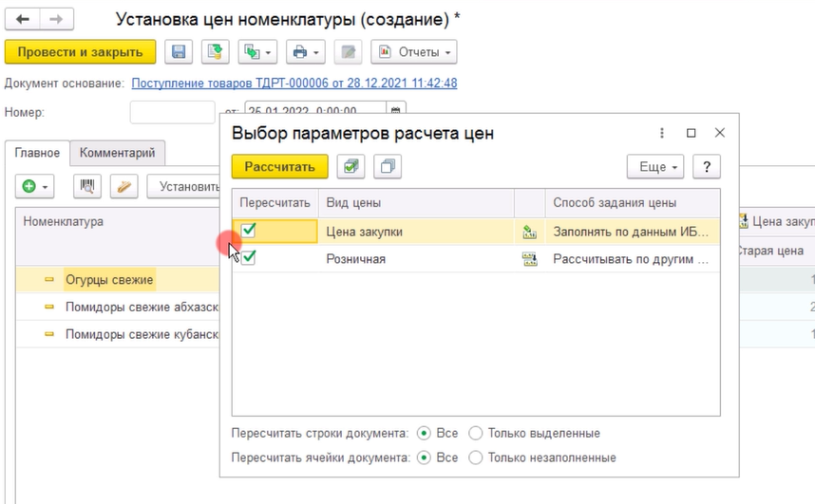
Task: Click the post document icon
Action: tap(217, 52)
